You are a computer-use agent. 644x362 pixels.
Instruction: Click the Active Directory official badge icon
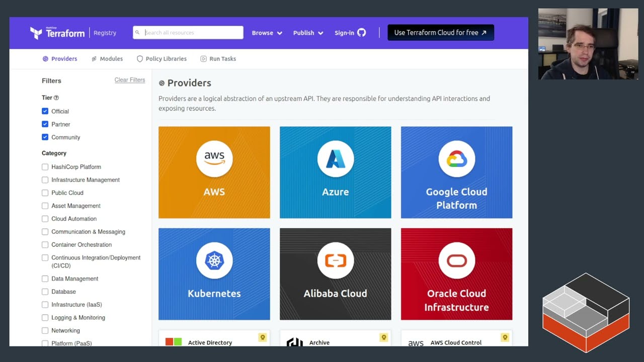[263, 337]
